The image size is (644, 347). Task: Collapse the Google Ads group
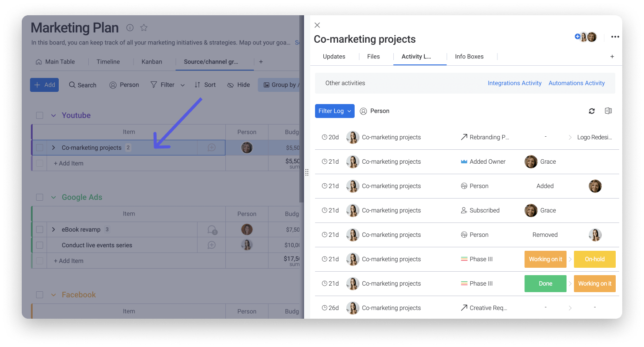coord(53,197)
